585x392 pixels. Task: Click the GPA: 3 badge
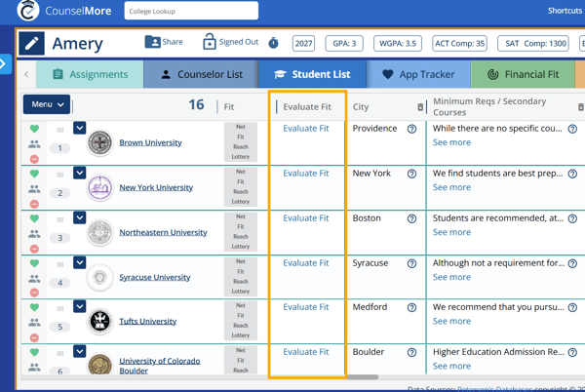click(344, 43)
